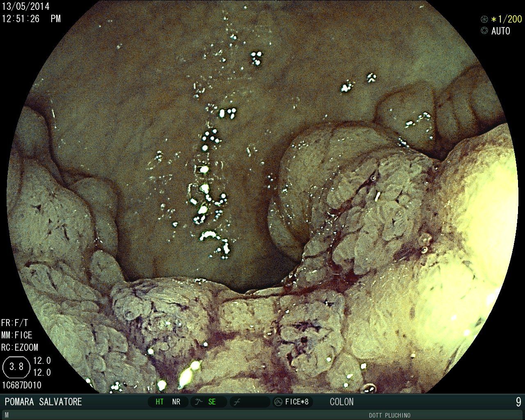
Task: Click the yellow *1/200 shutter value
Action: pyautogui.click(x=507, y=19)
